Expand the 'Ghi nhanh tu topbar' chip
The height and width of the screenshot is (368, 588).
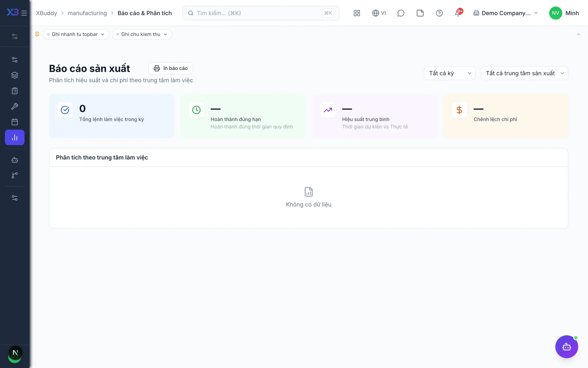coord(76,34)
